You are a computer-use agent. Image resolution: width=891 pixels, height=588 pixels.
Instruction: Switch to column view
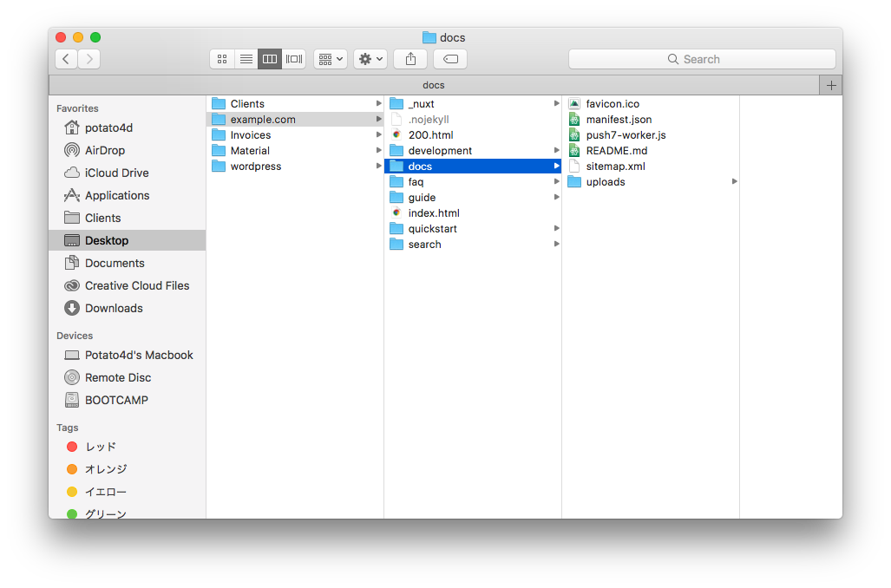click(x=270, y=59)
